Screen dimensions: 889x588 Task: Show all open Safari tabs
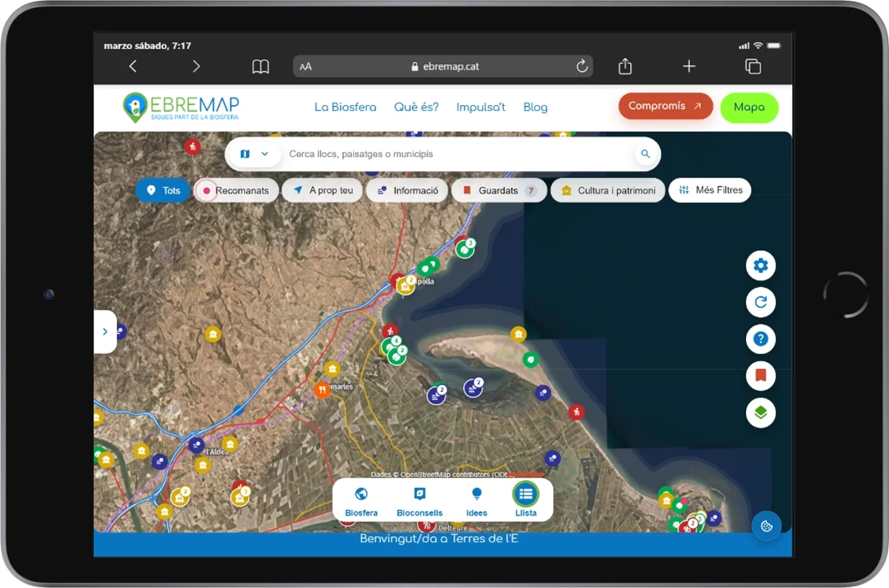click(x=753, y=67)
